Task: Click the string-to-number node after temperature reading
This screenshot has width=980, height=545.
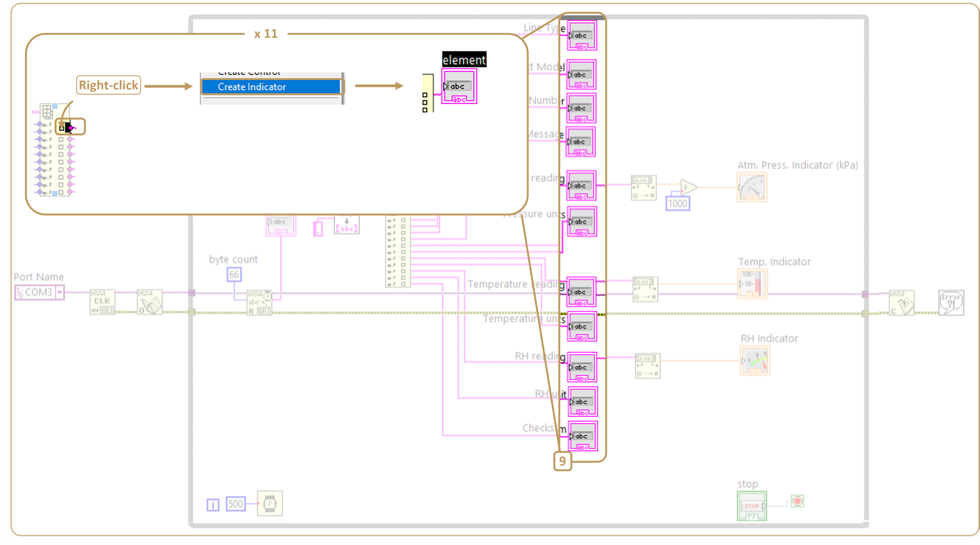Action: (x=645, y=289)
